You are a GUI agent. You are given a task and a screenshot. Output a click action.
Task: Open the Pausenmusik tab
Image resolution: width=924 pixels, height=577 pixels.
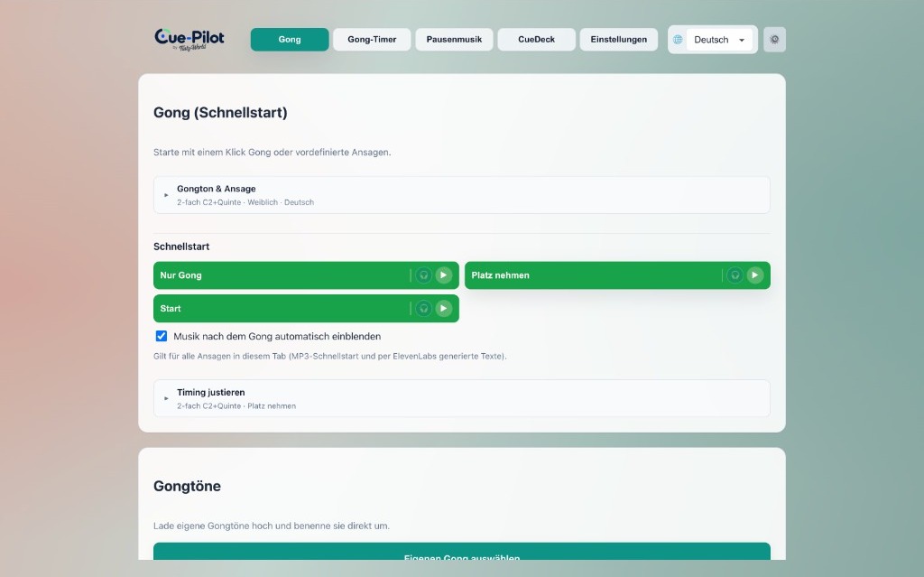pos(454,40)
